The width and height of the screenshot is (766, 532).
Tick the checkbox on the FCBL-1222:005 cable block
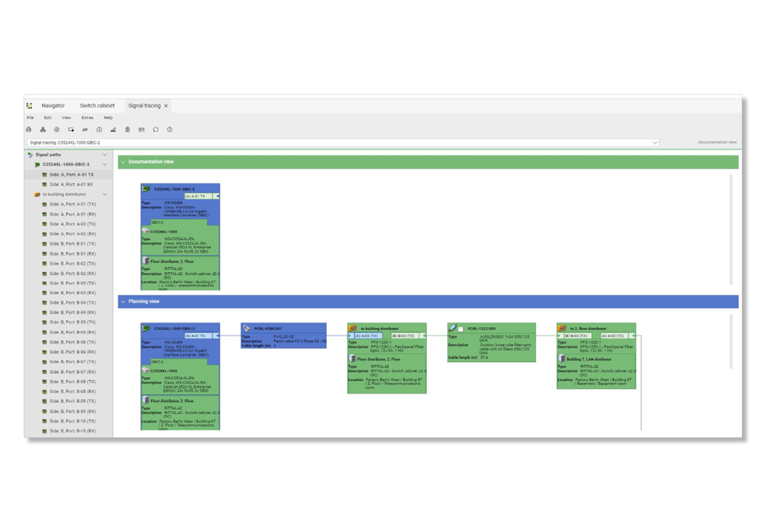coord(460,329)
